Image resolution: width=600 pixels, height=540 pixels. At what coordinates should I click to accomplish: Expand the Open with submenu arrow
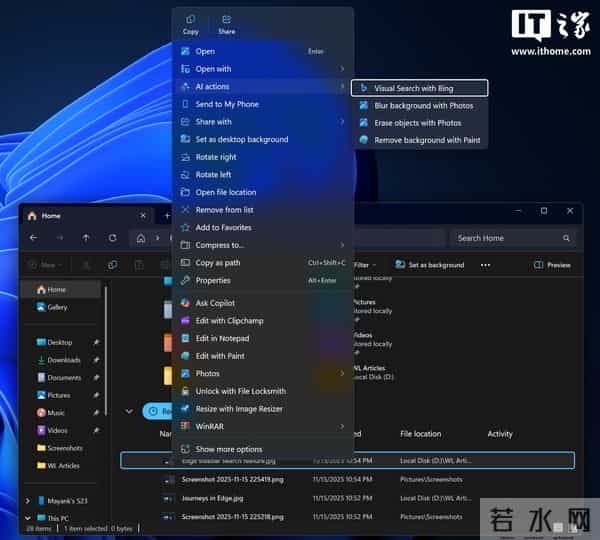point(342,69)
